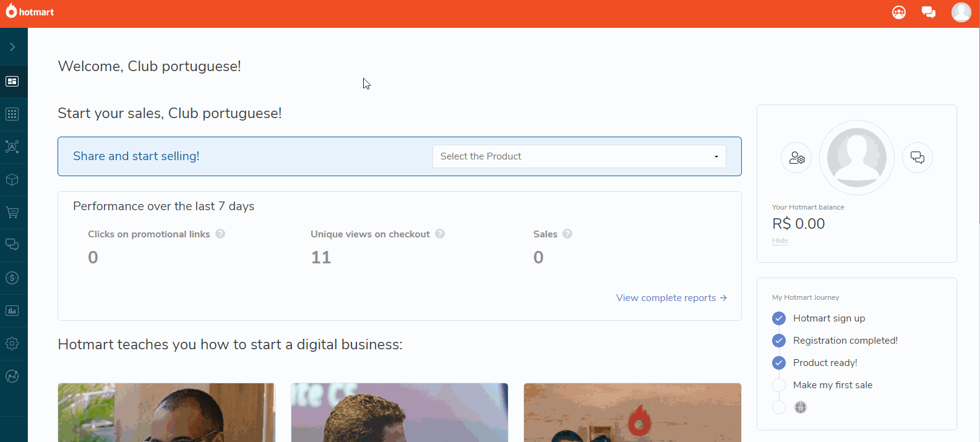Open the bar chart reports icon in the sidebar
The height and width of the screenshot is (442, 980).
point(12,311)
